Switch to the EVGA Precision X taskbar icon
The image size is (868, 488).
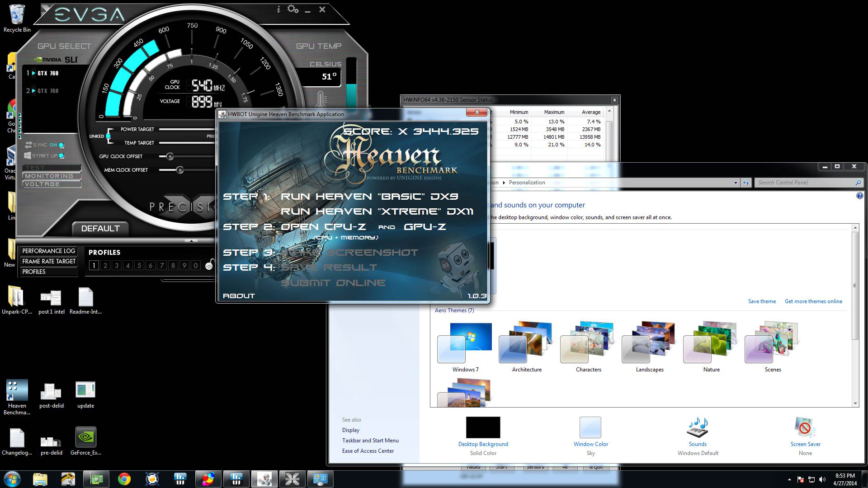click(292, 479)
